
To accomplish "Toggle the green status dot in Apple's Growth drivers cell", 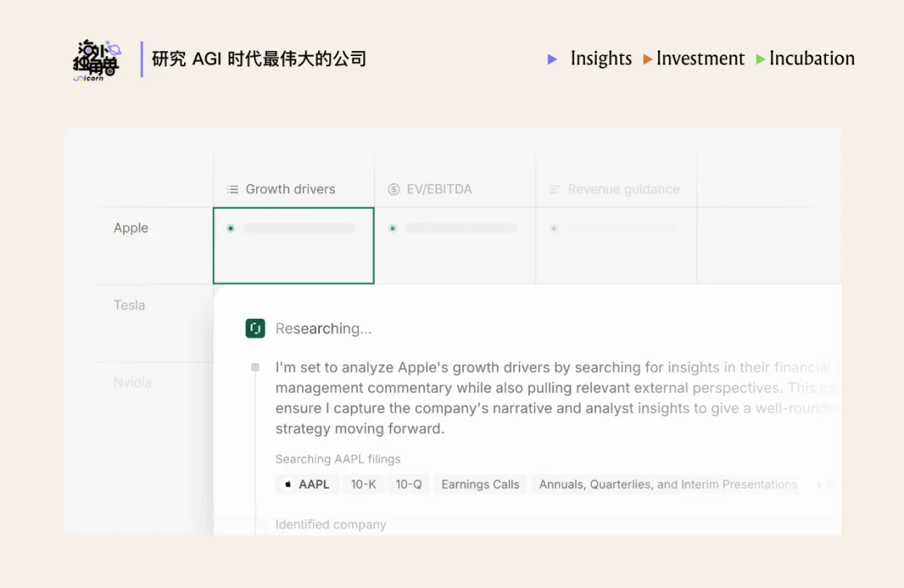I will [x=229, y=227].
